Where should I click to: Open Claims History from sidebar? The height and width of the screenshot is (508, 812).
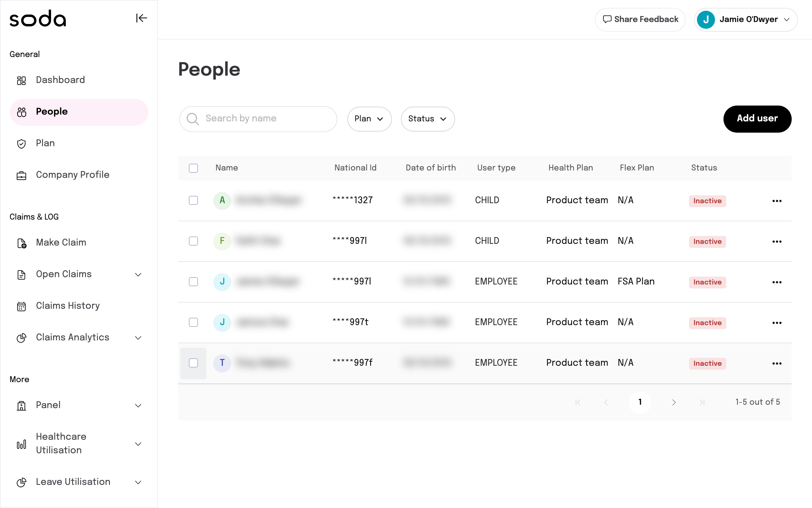click(79, 306)
